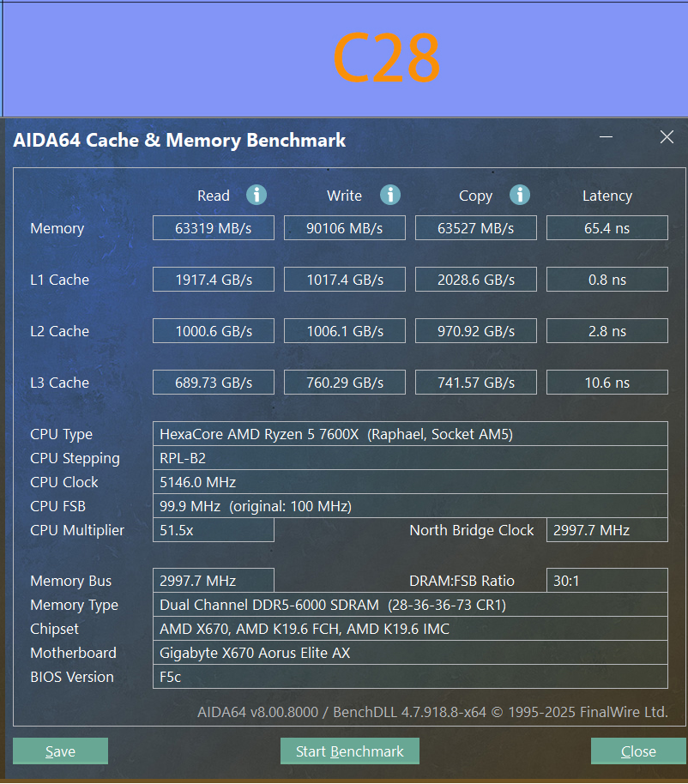
Task: Select L2 Cache latency 2.8 ns
Action: (607, 331)
